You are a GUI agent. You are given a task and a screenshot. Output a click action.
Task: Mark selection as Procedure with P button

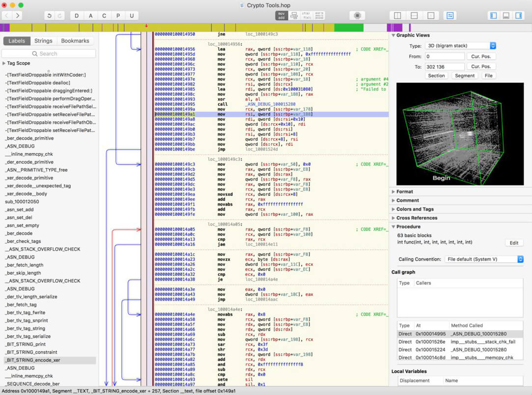(118, 16)
